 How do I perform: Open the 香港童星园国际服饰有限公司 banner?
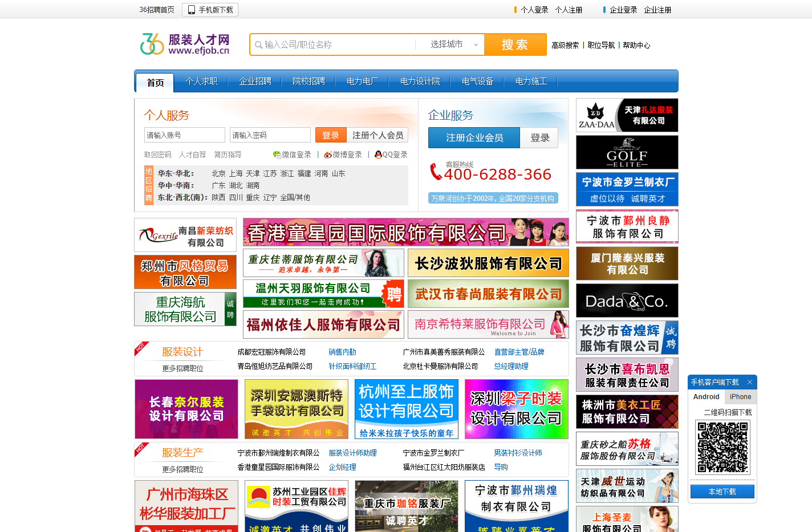pos(406,232)
